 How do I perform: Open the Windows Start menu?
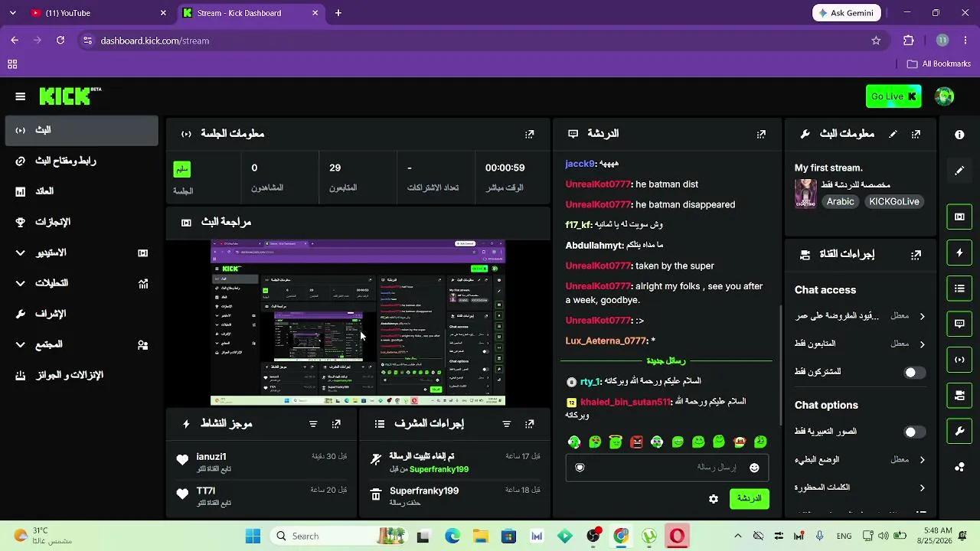click(x=253, y=536)
